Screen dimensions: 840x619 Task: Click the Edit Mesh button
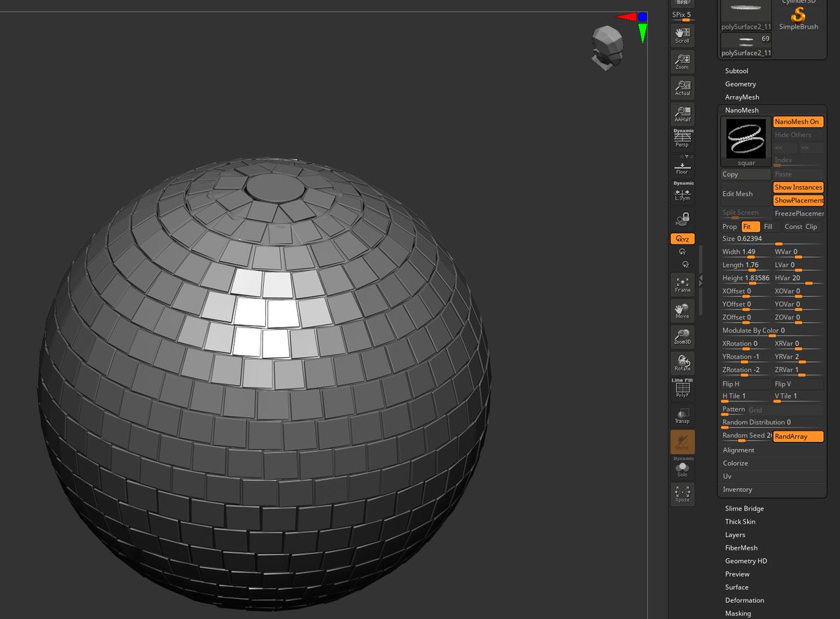coord(746,194)
